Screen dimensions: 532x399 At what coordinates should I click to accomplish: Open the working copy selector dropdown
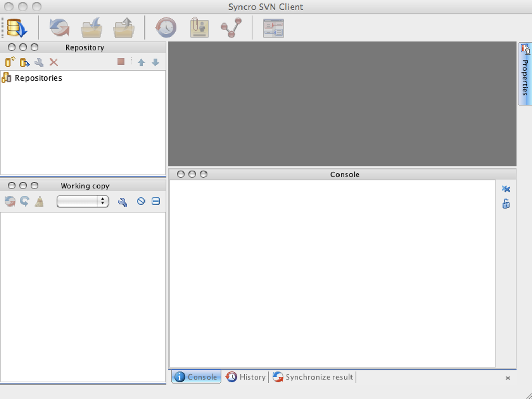point(83,201)
